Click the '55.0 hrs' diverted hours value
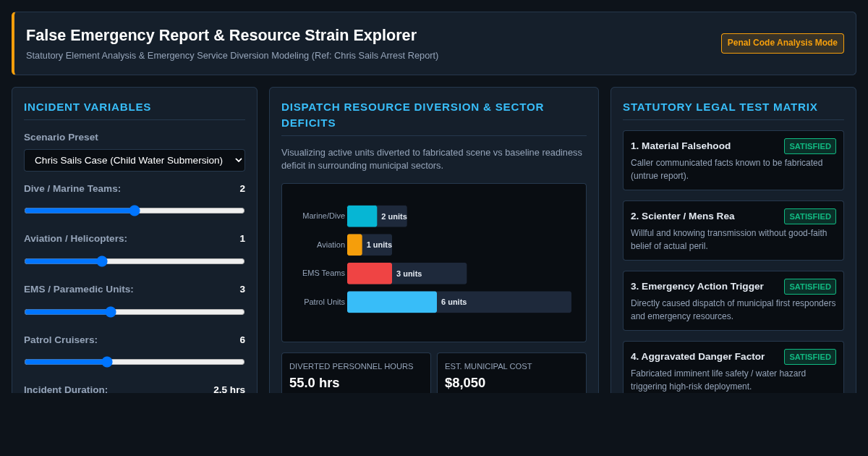Screen dimensions: 868x456 (315, 383)
